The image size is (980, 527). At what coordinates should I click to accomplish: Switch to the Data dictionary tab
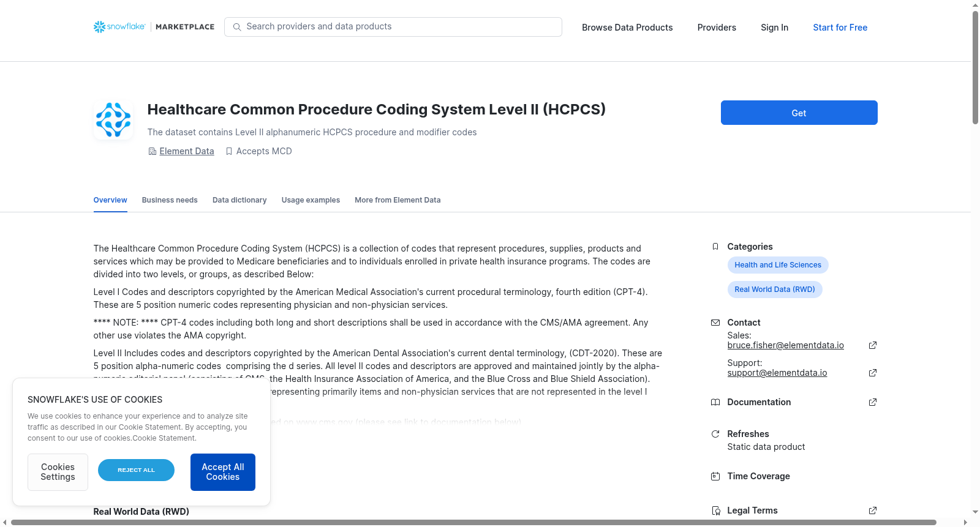(239, 200)
